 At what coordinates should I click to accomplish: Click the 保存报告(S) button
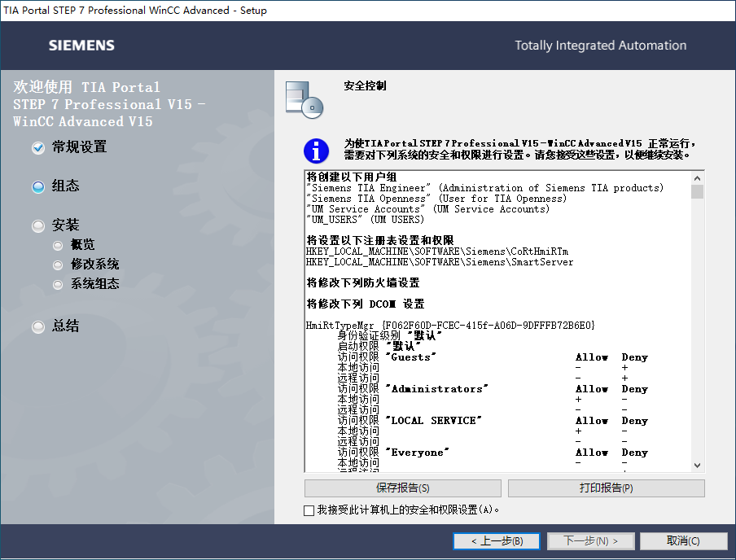point(403,488)
